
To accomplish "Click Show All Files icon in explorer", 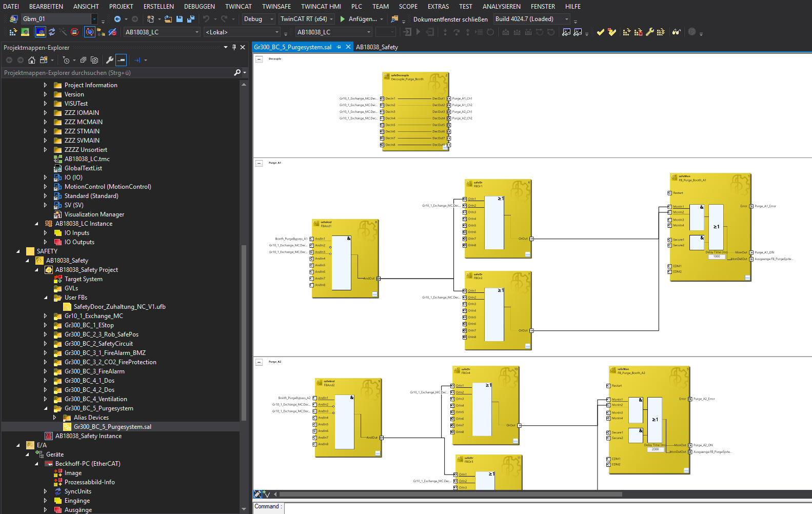I will tap(94, 60).
